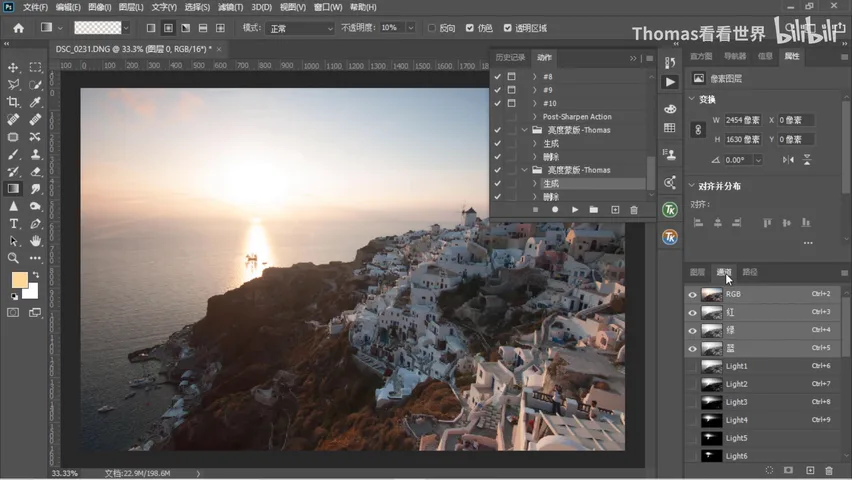
Task: Load channel as selection icon
Action: pos(769,470)
